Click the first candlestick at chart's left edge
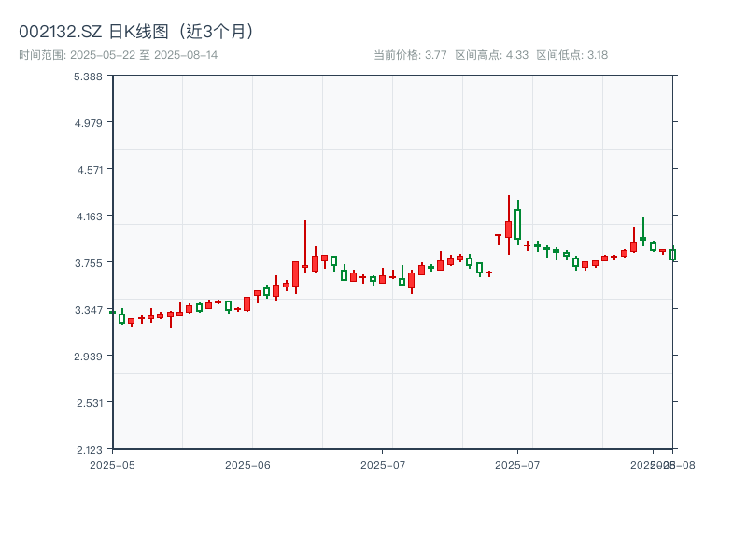Viewport: 747px width, 560px height. point(112,312)
